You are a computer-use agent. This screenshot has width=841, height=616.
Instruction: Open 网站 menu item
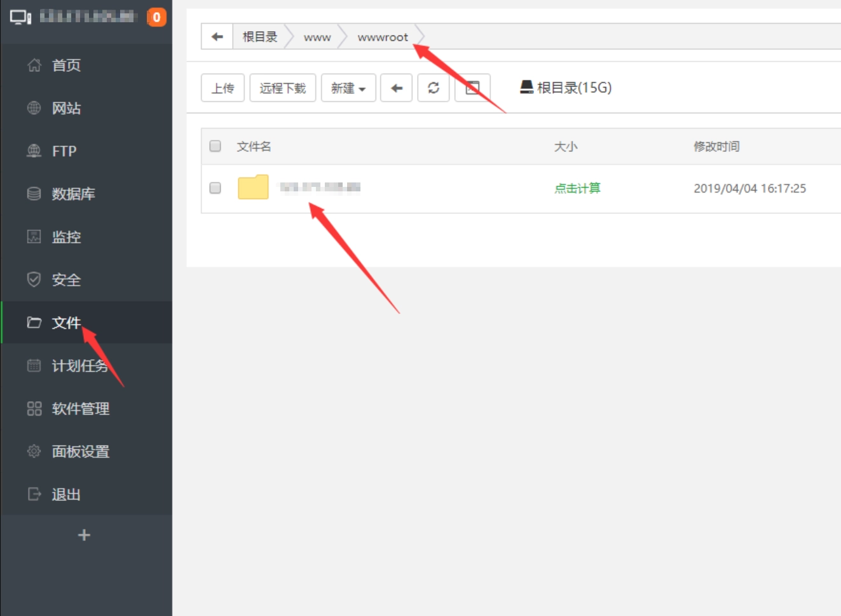point(66,108)
